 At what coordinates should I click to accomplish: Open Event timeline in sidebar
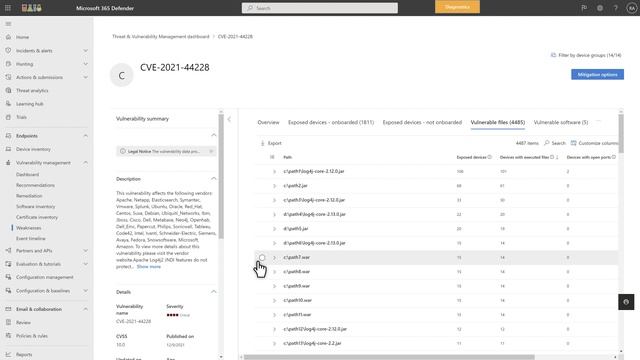[x=31, y=238]
